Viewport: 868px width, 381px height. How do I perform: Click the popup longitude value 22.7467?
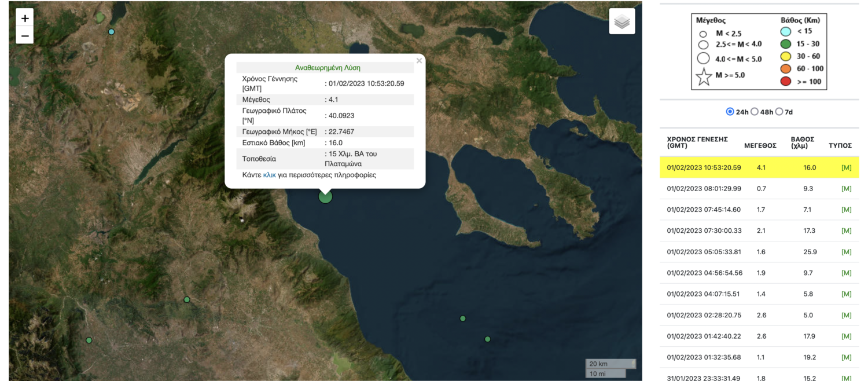tap(341, 131)
